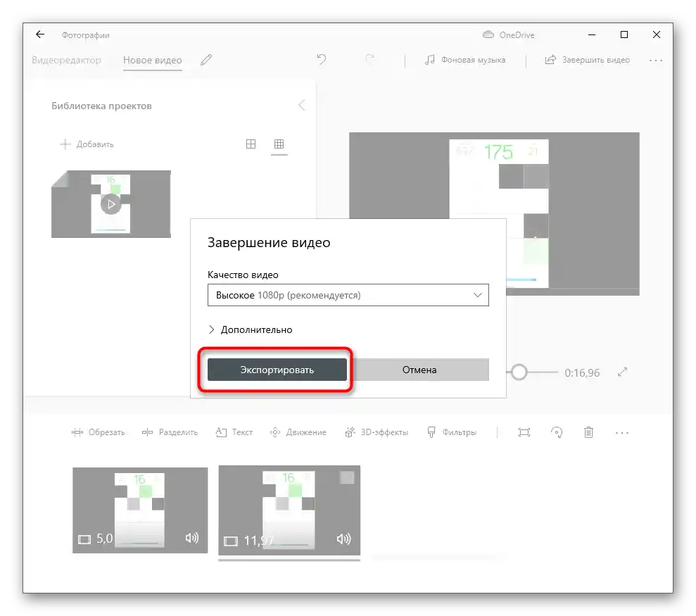Click the pencil icon to rename video
Image resolution: width=696 pixels, height=616 pixels.
click(x=206, y=60)
